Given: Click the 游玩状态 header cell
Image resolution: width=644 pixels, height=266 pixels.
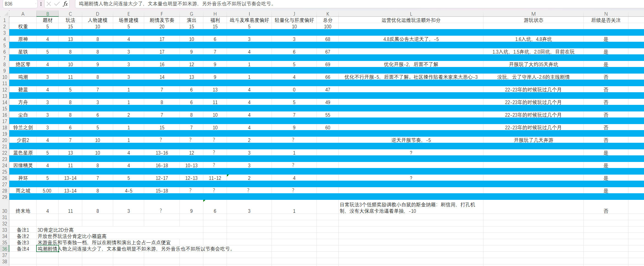Looking at the screenshot, I should tap(533, 20).
